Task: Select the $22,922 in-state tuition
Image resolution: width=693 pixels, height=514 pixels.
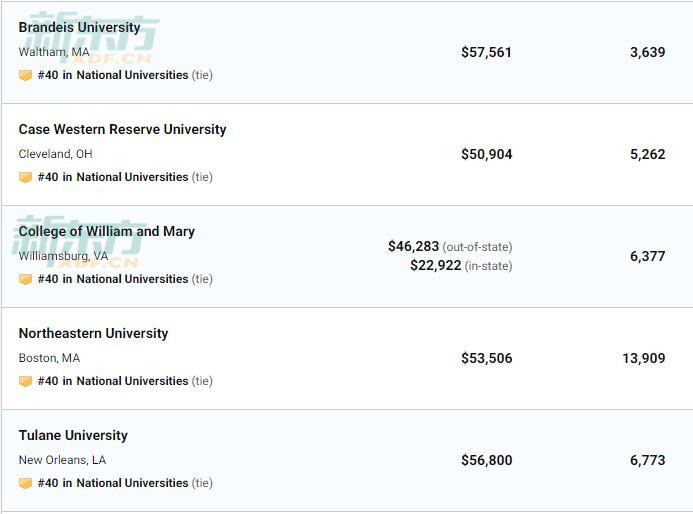Action: point(436,265)
